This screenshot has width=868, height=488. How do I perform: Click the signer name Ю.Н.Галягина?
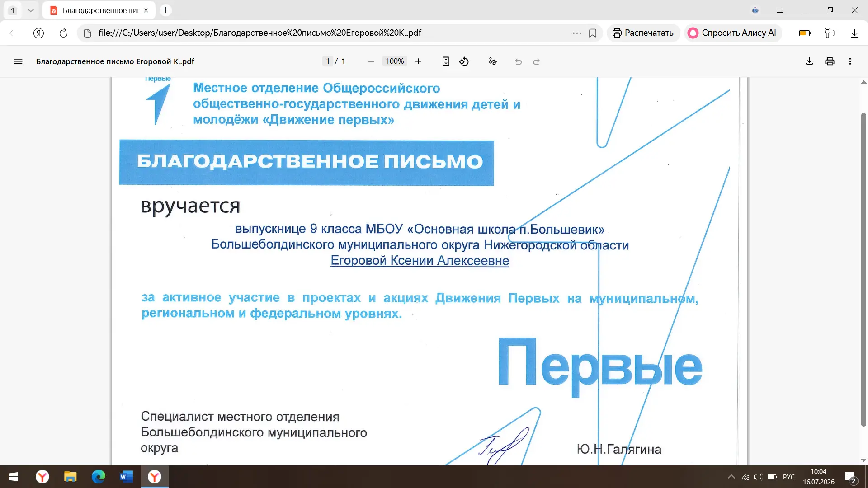[x=619, y=449]
